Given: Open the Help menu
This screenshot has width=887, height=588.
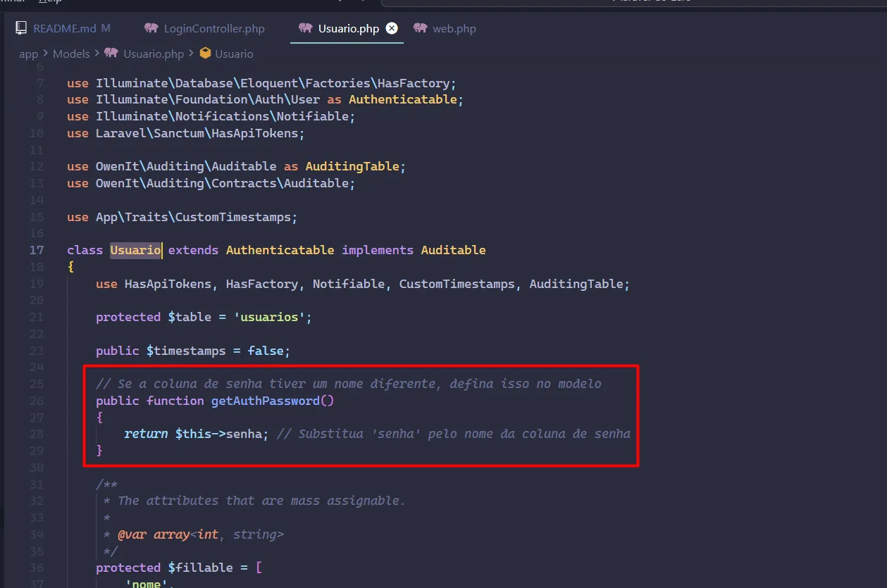Looking at the screenshot, I should pos(49,1).
